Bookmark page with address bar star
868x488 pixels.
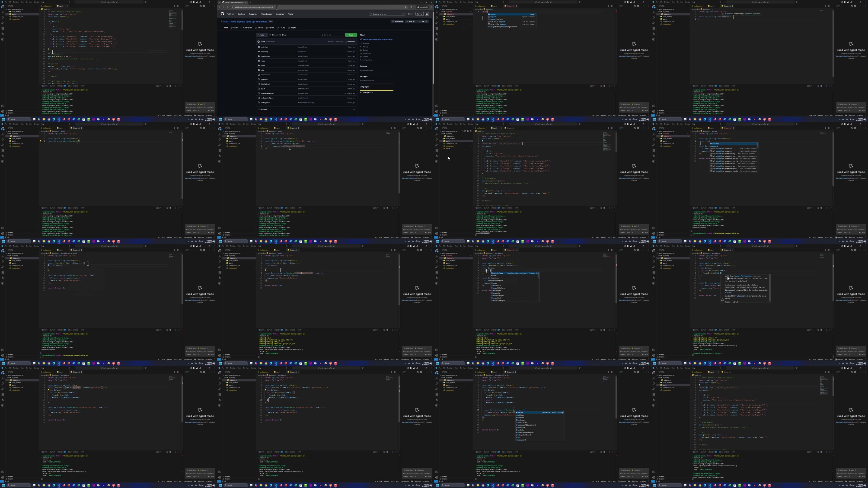click(406, 7)
